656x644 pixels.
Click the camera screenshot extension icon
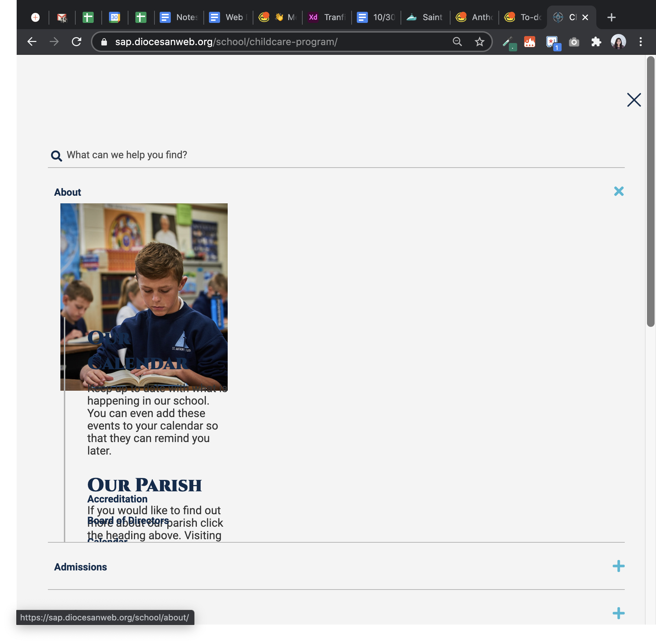coord(574,42)
